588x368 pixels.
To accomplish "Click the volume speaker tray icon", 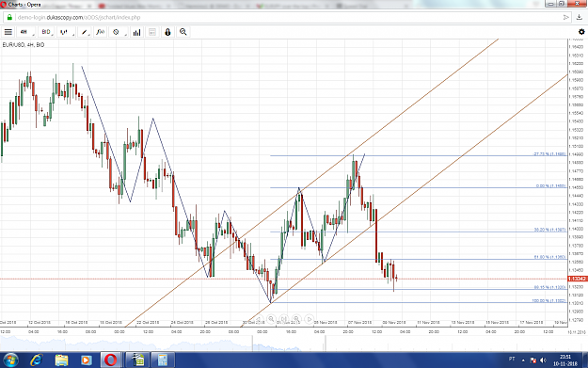I will click(544, 360).
